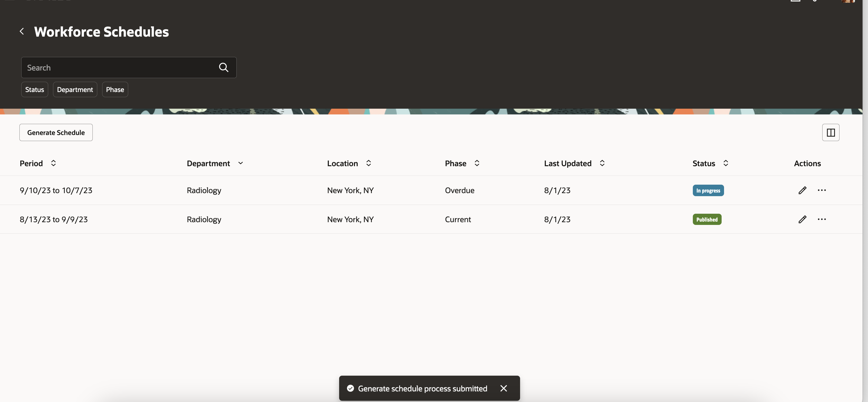Click the back arrow beside Workforce Schedules
Screen dimensions: 868x402
[22, 31]
